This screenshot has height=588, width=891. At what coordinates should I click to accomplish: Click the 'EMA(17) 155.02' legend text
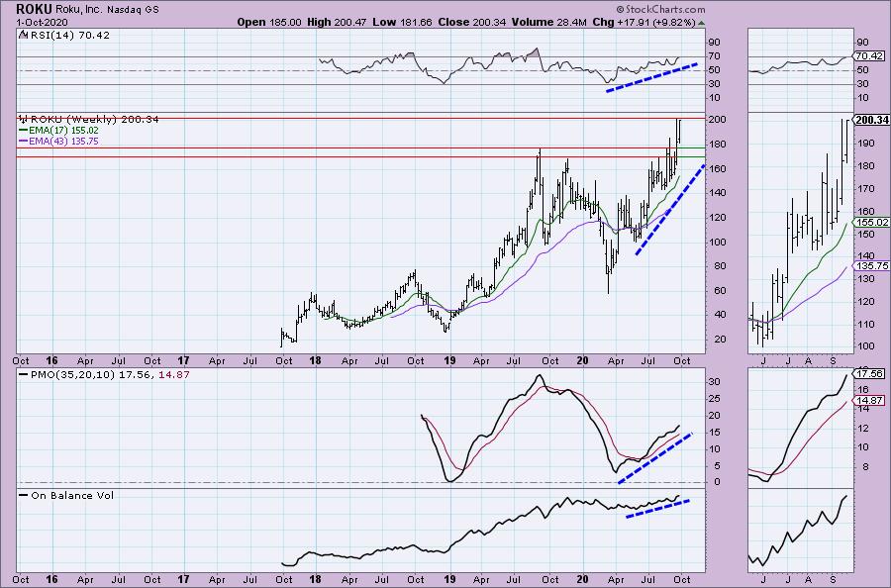pos(63,130)
